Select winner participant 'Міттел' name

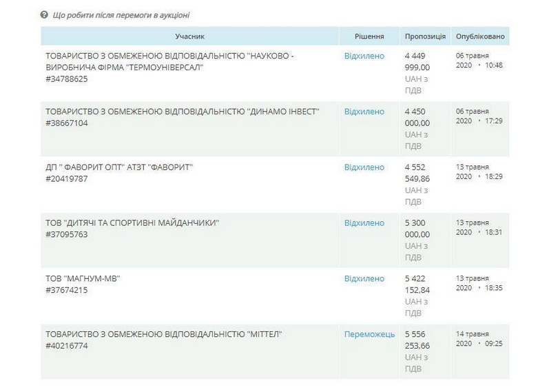point(164,334)
